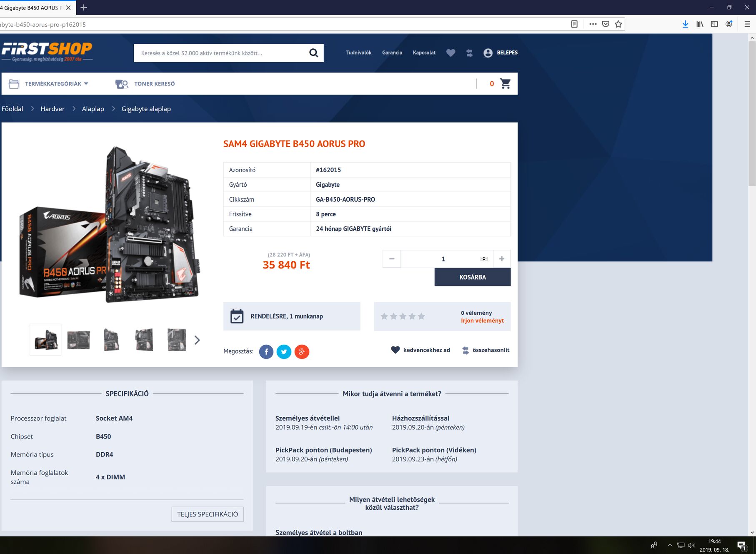Open Firefox reader view icon
This screenshot has width=756, height=554.
coord(574,24)
